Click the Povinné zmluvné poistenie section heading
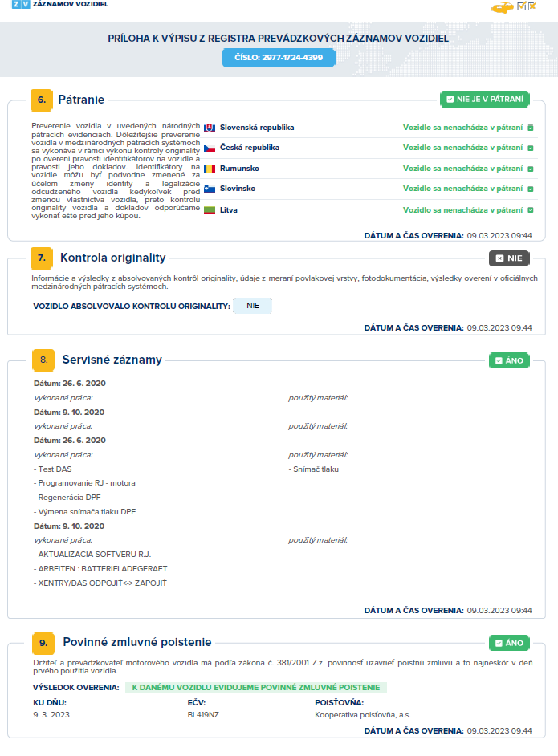This screenshot has width=558, height=756. (x=137, y=642)
